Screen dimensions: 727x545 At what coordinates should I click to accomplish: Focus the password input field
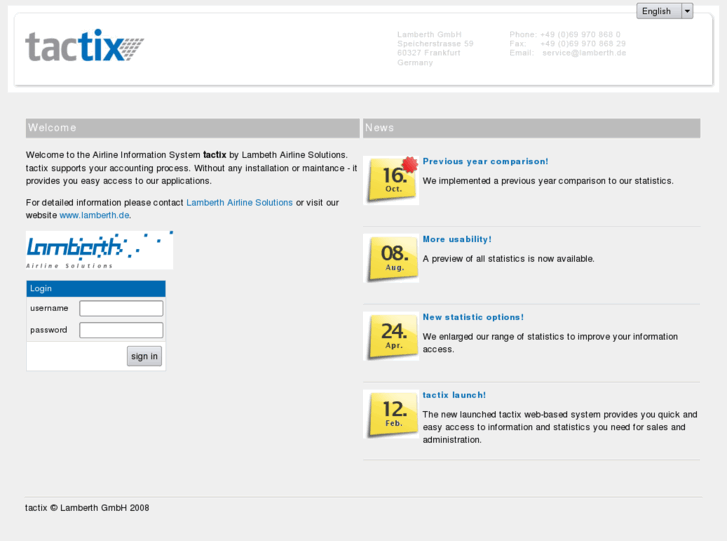click(x=121, y=330)
